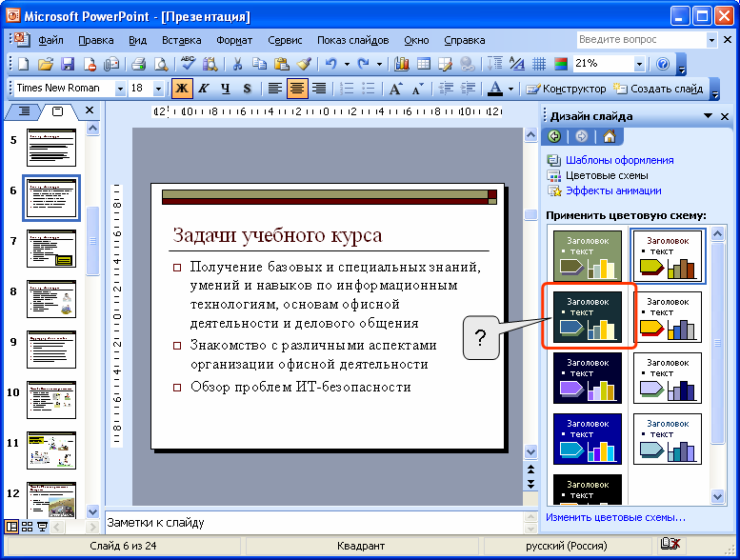The width and height of the screenshot is (740, 560).
Task: Click the Paste clipboard icon
Action: 281,64
